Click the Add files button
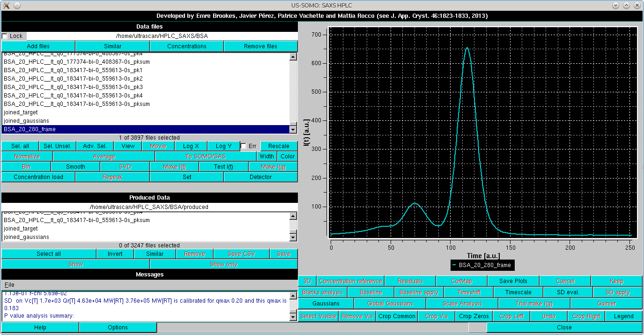The image size is (644, 335). (x=38, y=46)
